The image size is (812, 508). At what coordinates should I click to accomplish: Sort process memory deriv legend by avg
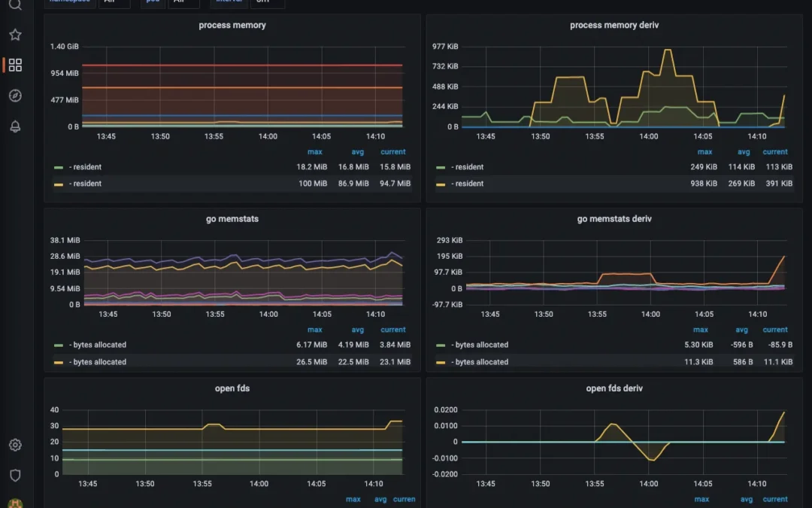[743, 152]
